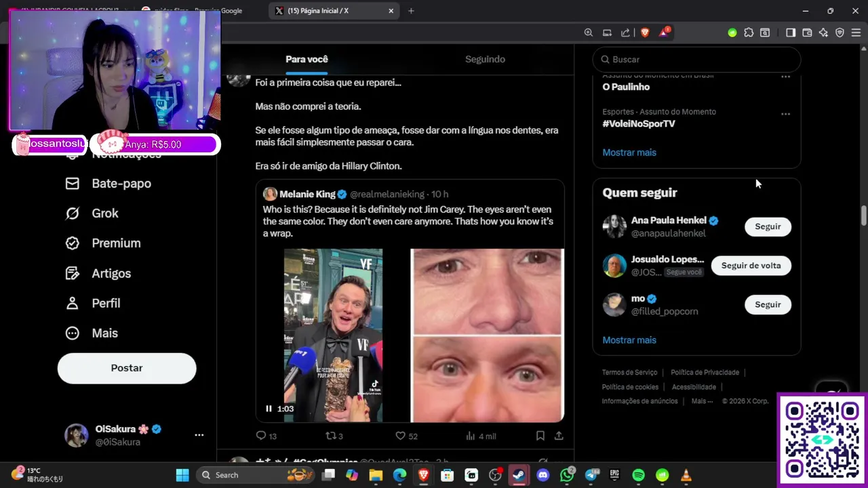Click the Windows Start button
The width and height of the screenshot is (868, 488).
[x=182, y=475]
